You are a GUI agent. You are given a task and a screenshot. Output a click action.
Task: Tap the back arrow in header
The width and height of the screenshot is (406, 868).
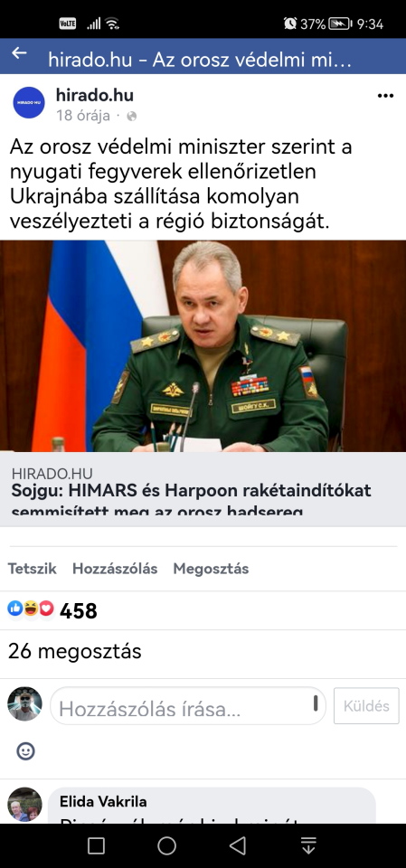[x=19, y=53]
